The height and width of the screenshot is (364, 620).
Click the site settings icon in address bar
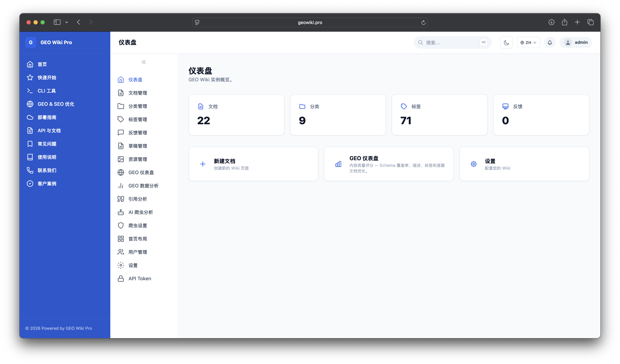tap(197, 22)
